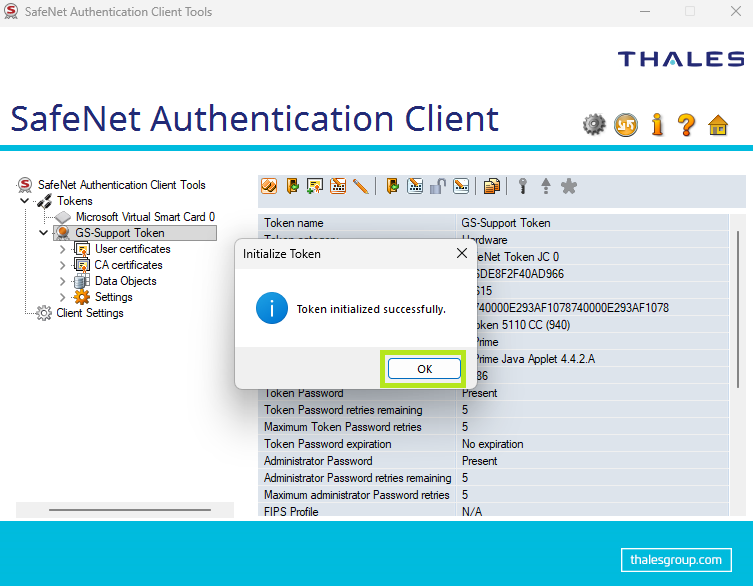
Task: Click Set Token Password icon right of padlock
Action: [x=461, y=186]
